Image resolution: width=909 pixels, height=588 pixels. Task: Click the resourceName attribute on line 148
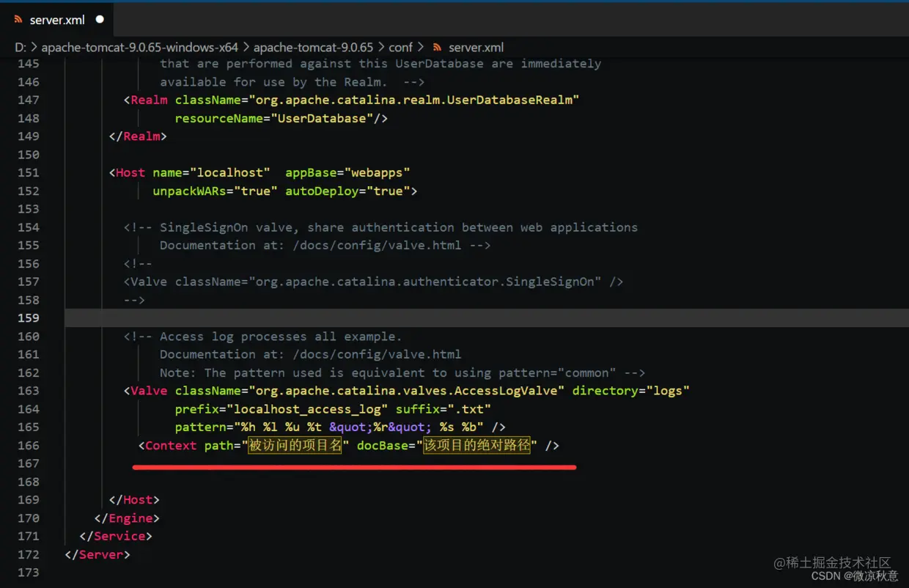(x=218, y=118)
